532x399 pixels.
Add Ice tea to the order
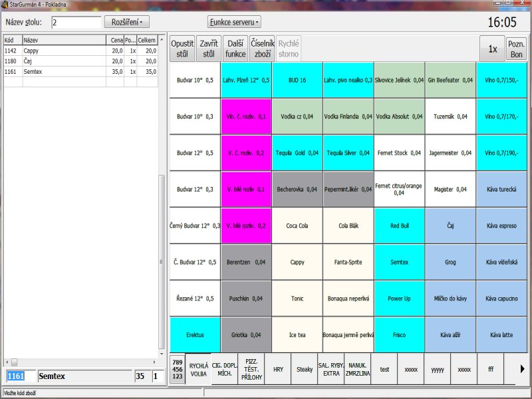pos(297,334)
